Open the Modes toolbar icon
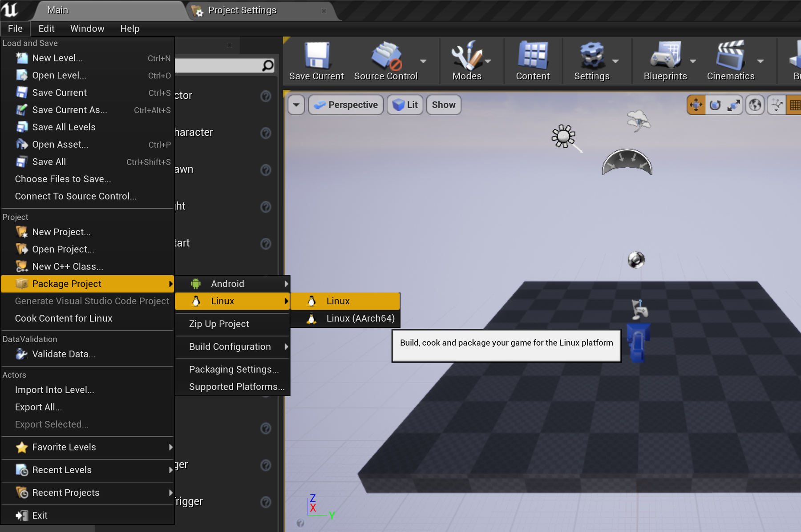 [466, 56]
